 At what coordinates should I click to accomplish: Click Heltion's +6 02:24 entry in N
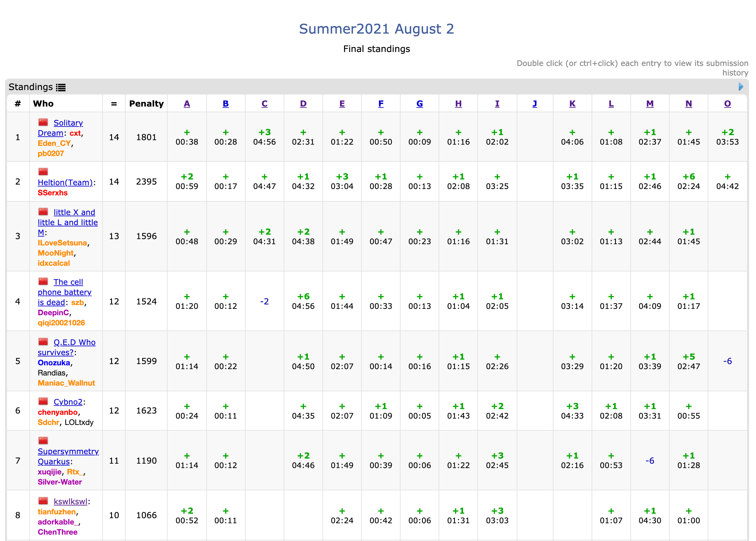[x=689, y=182]
